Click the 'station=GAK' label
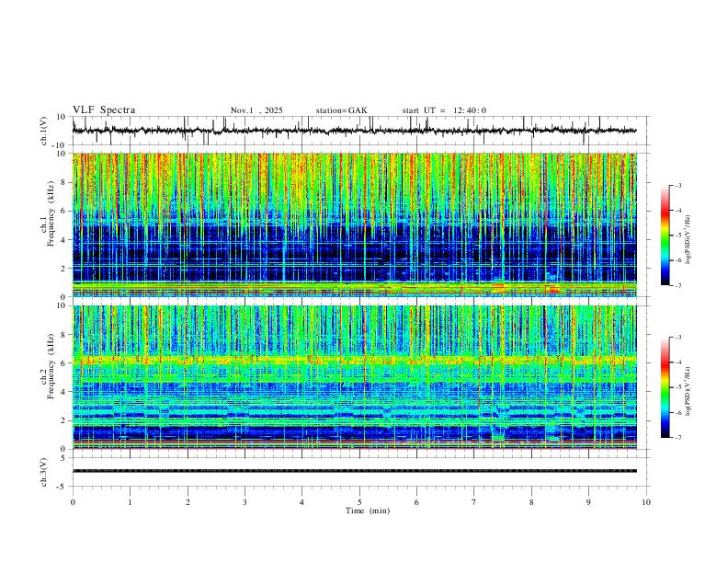Viewport: 728px width, 563px height. click(x=341, y=110)
